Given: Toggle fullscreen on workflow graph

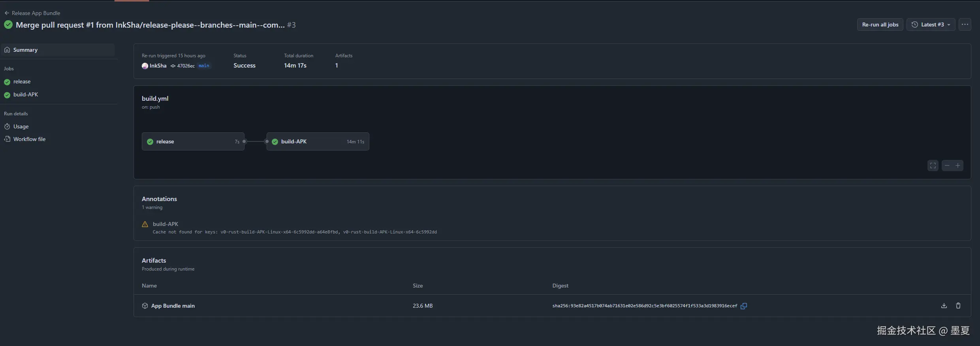Looking at the screenshot, I should pos(933,165).
